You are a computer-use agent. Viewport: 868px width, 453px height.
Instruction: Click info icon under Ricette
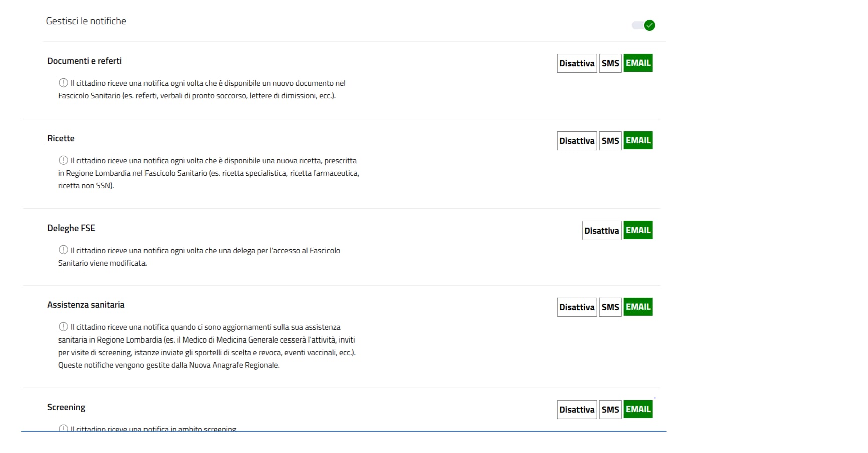pos(63,160)
